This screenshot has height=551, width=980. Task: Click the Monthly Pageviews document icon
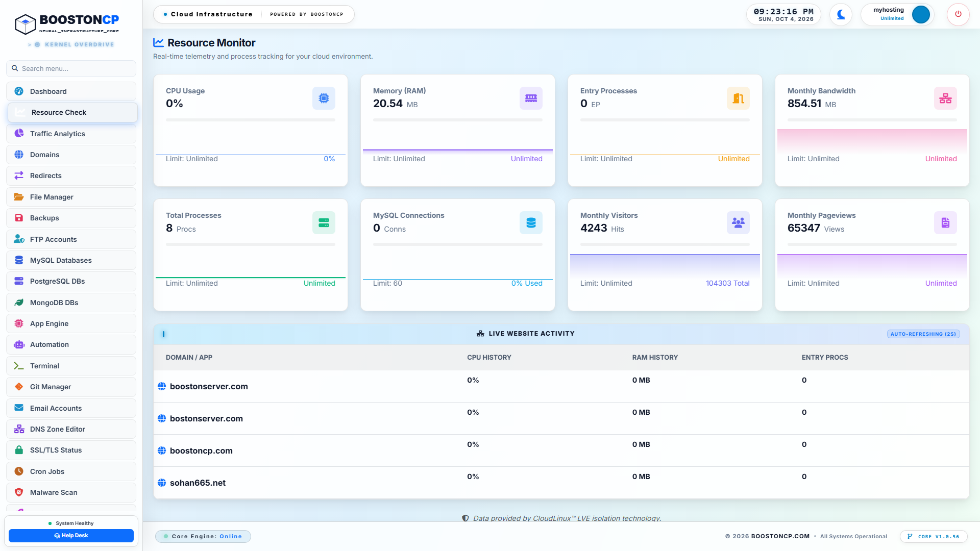[x=945, y=222]
